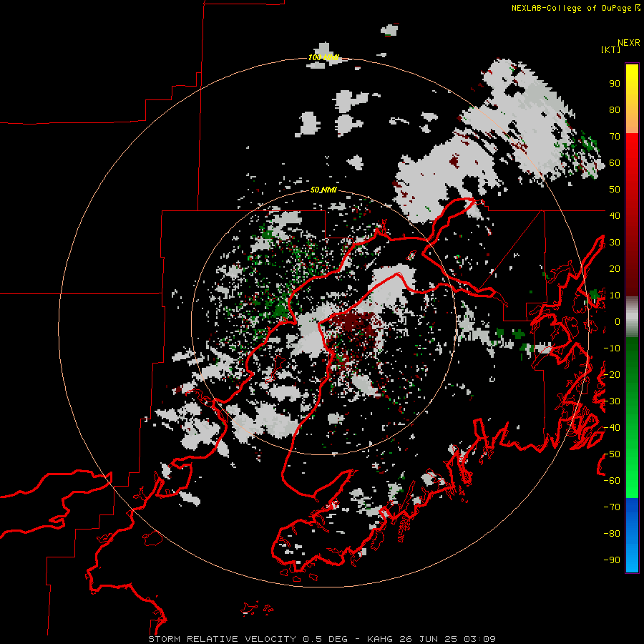644x644 pixels.
Task: Pick the gray zero-velocity color bar segment
Action: tap(632, 317)
